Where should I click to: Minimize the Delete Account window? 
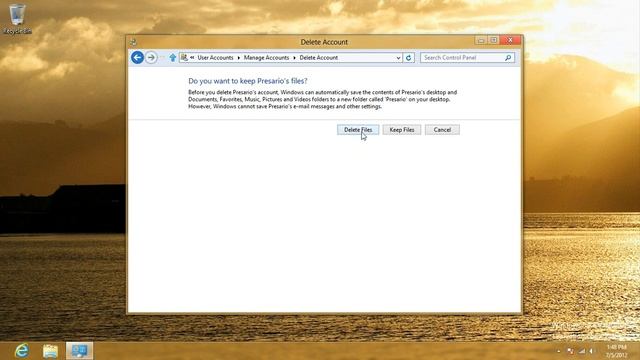click(481, 40)
